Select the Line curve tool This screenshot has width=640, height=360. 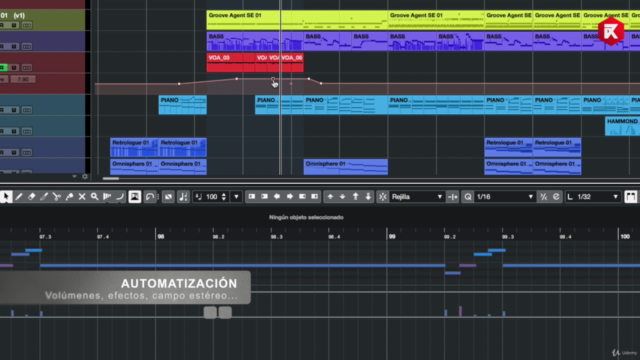tap(120, 197)
